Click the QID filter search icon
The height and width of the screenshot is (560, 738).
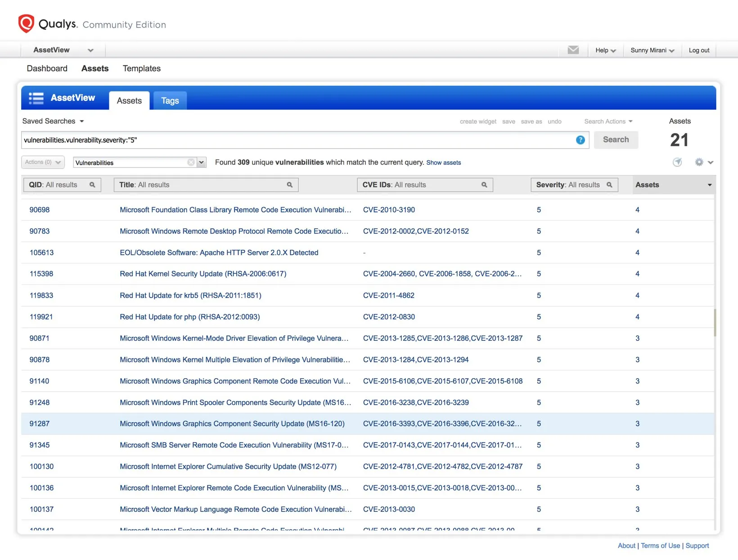tap(92, 185)
